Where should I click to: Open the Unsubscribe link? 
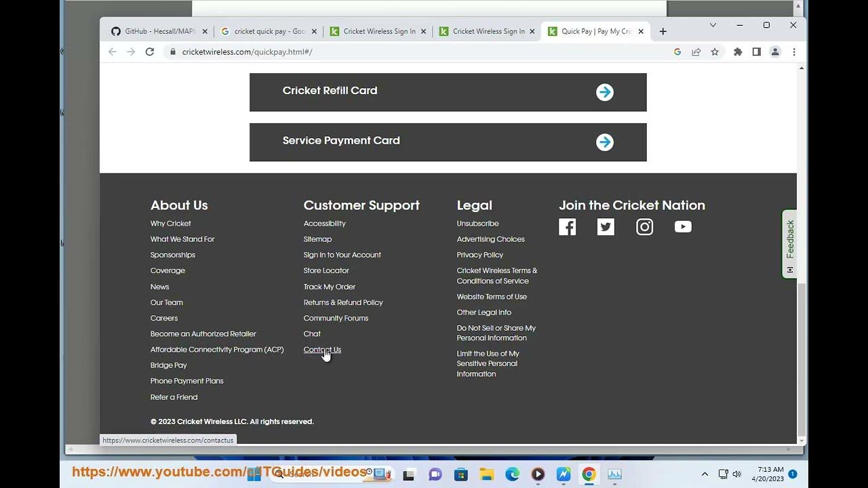[x=477, y=224]
